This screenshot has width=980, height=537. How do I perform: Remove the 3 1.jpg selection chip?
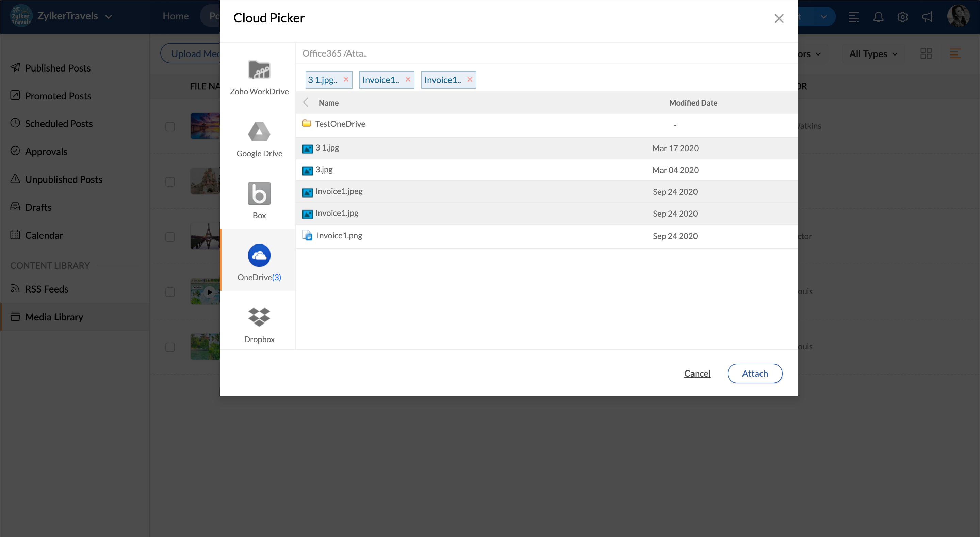coord(346,79)
